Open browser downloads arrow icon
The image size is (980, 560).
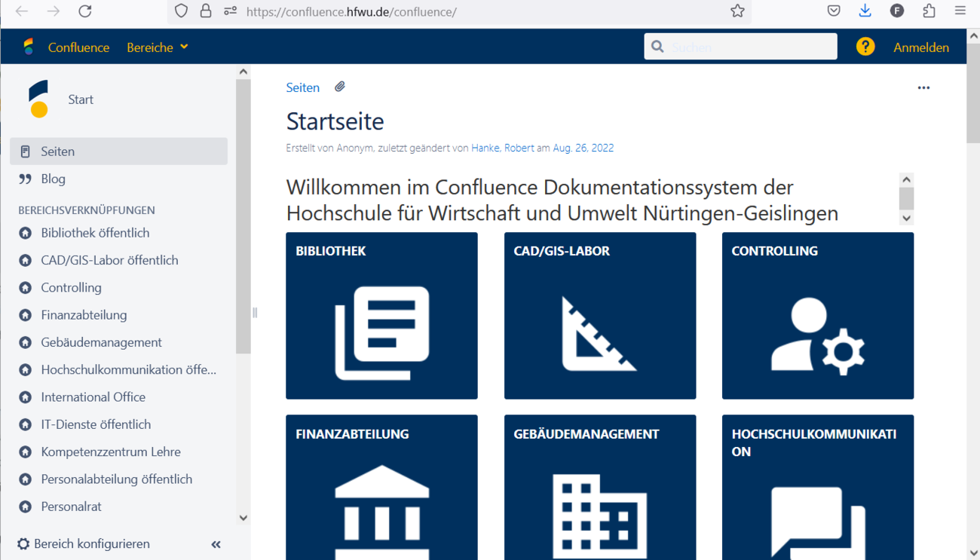coord(865,11)
